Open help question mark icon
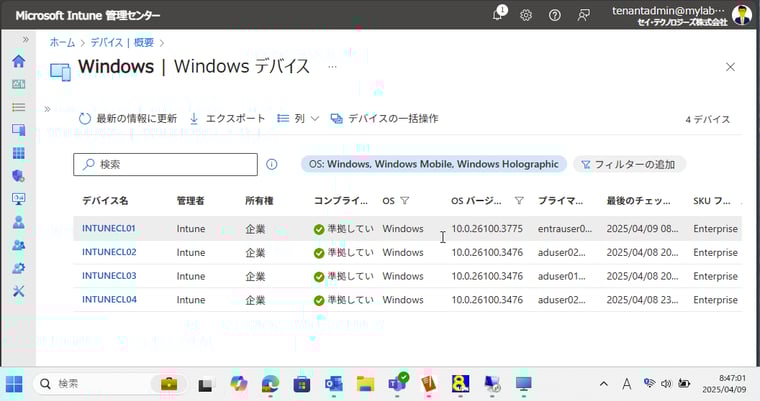This screenshot has width=760, height=401. pos(554,16)
